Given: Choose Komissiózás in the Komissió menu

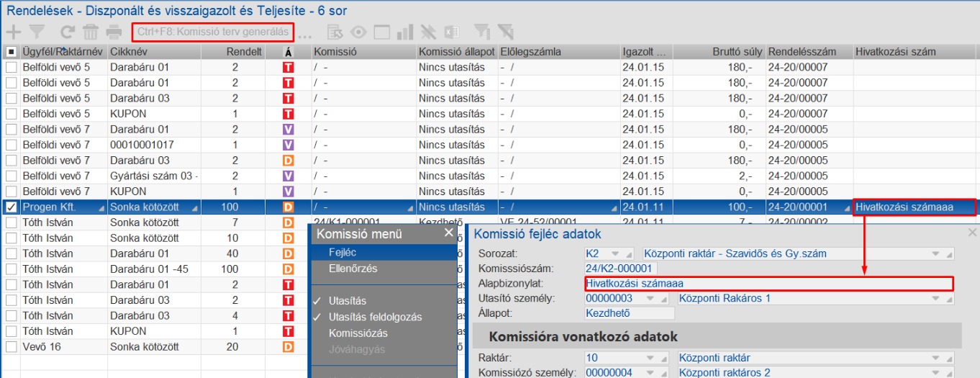Looking at the screenshot, I should [358, 333].
